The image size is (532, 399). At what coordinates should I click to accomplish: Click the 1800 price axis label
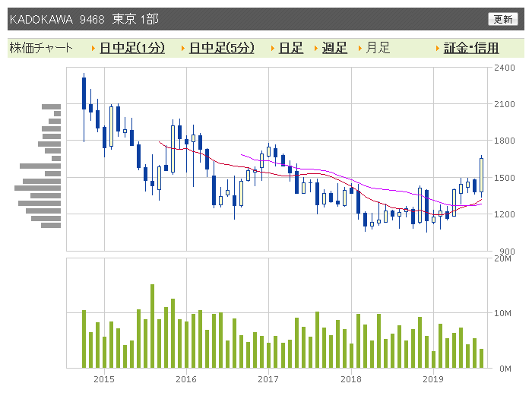coord(505,141)
